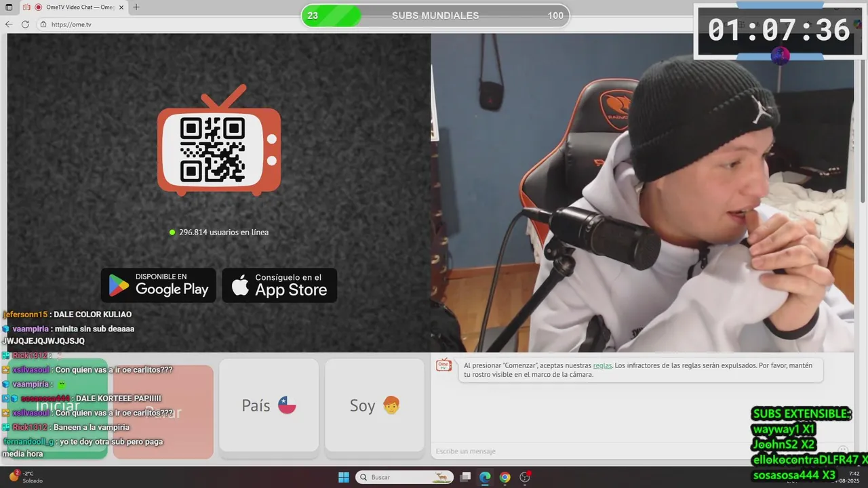
Task: Click the OmeTV icon beside rules message
Action: (443, 365)
